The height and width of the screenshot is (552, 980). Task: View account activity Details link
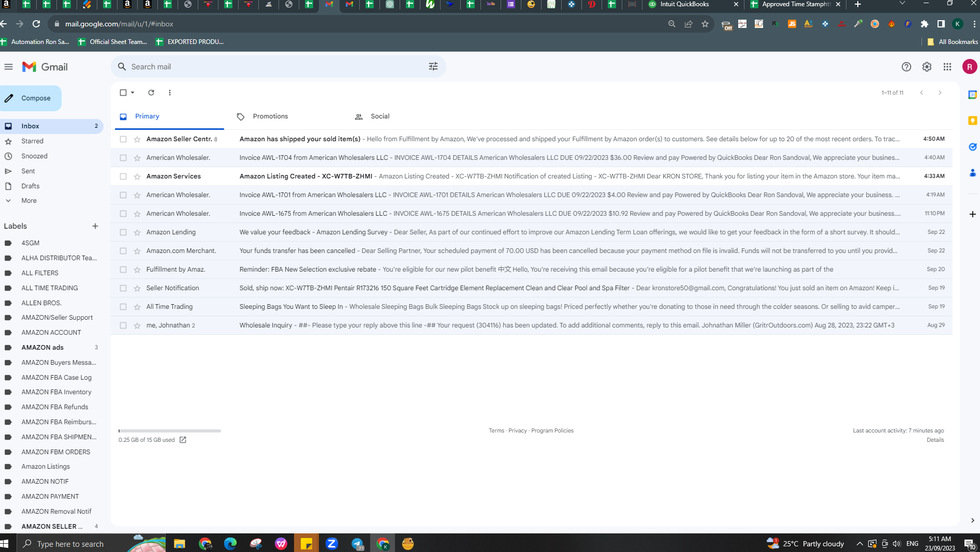tap(935, 440)
